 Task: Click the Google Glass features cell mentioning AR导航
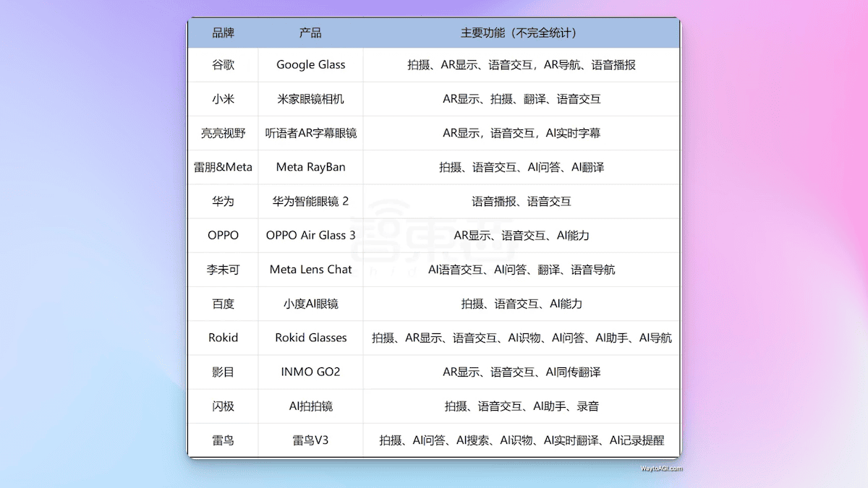[522, 65]
